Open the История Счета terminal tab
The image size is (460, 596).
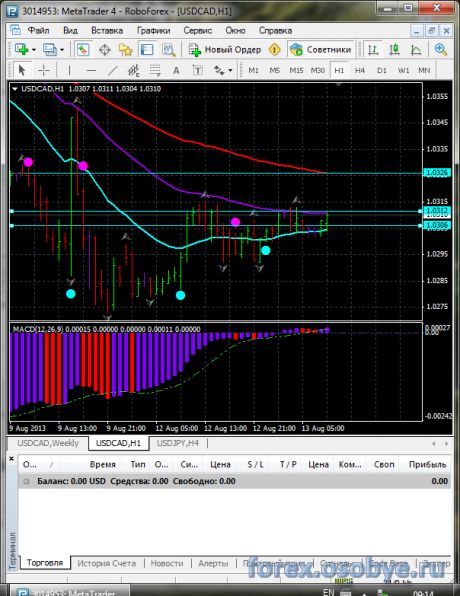pos(106,563)
